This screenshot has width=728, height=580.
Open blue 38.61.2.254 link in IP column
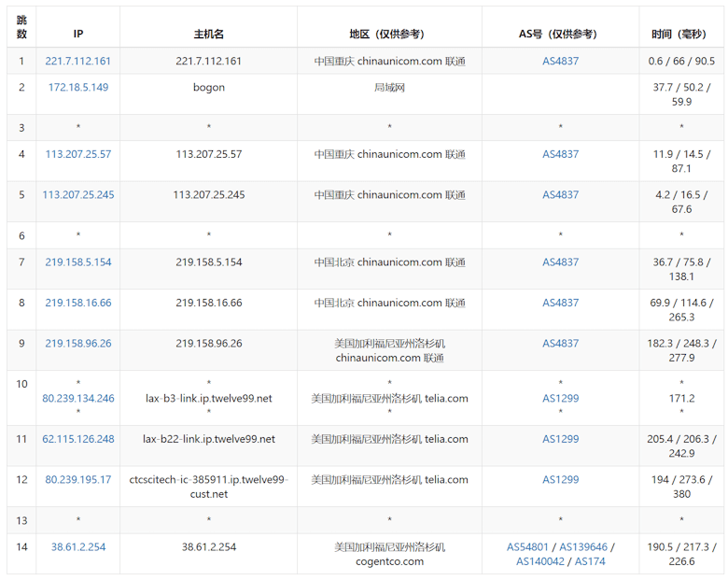tap(78, 547)
